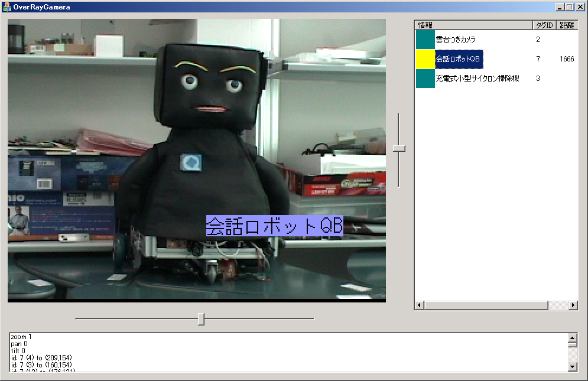Viewport: 588px width, 381px height.
Task: Click the 'tilt 0' log line
Action: [x=18, y=351]
